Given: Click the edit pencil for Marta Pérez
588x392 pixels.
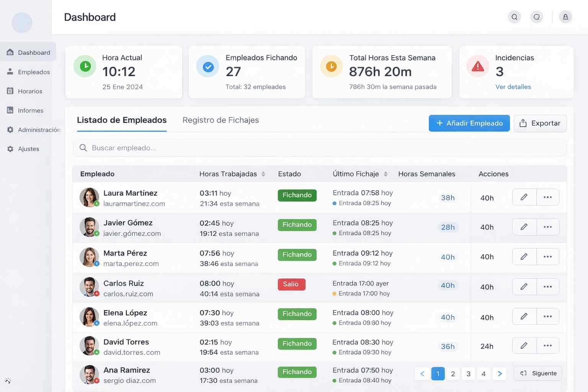Looking at the screenshot, I should point(524,256).
